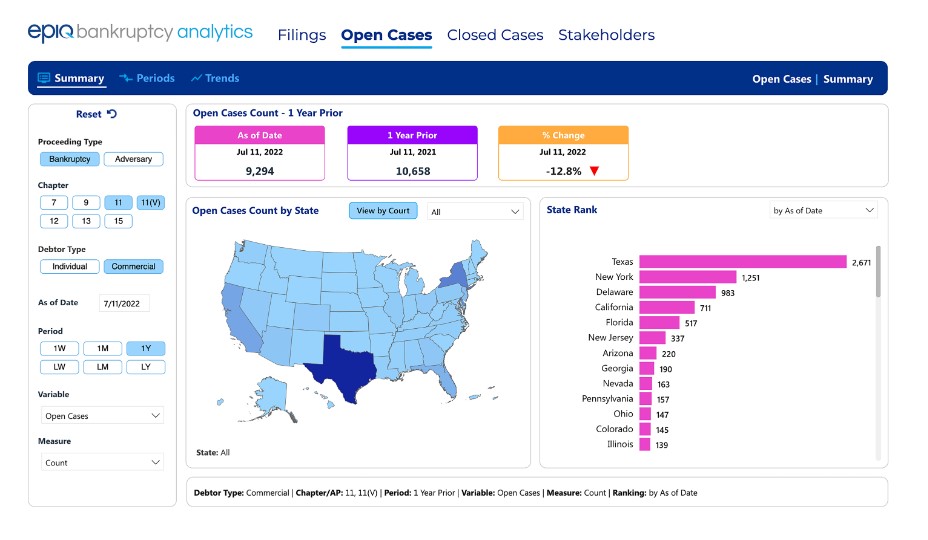The width and height of the screenshot is (928, 540).
Task: Toggle Chapter 7 filter
Action: 54,202
